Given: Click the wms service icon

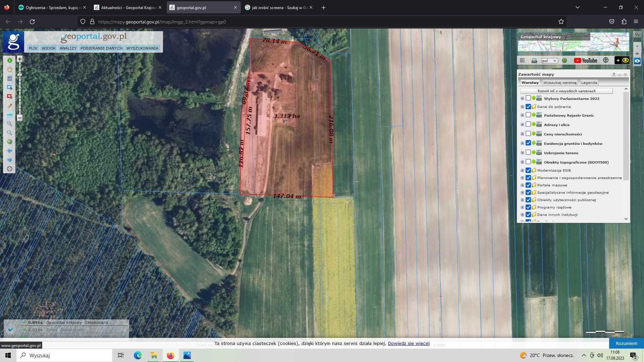Looking at the screenshot, I should pyautogui.click(x=534, y=61).
